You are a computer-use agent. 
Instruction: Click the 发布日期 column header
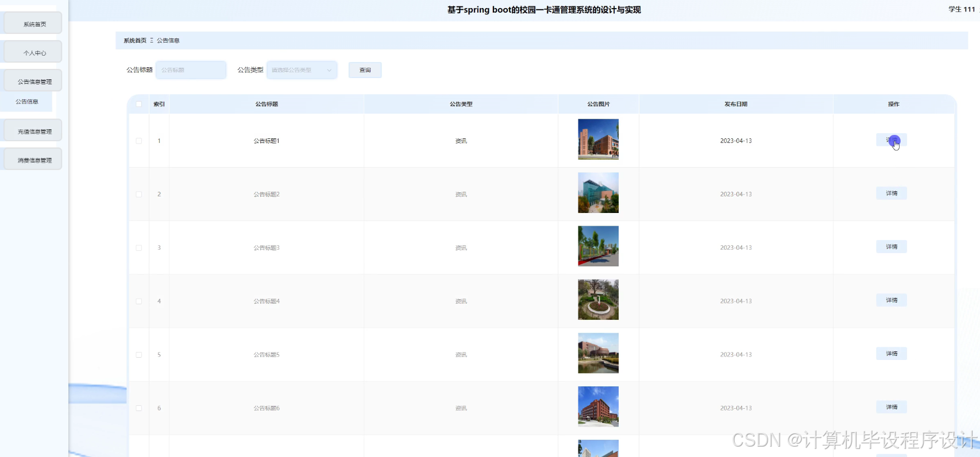click(x=736, y=104)
